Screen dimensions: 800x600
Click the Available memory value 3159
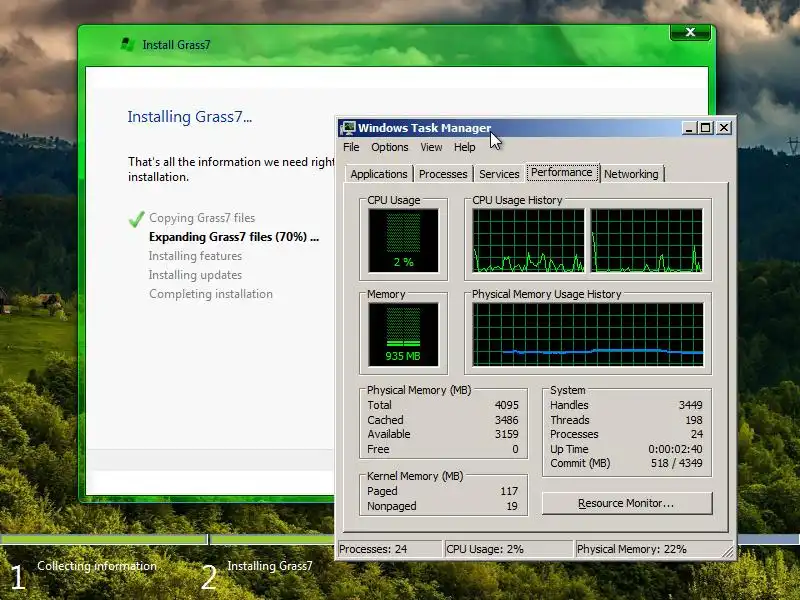pos(506,434)
